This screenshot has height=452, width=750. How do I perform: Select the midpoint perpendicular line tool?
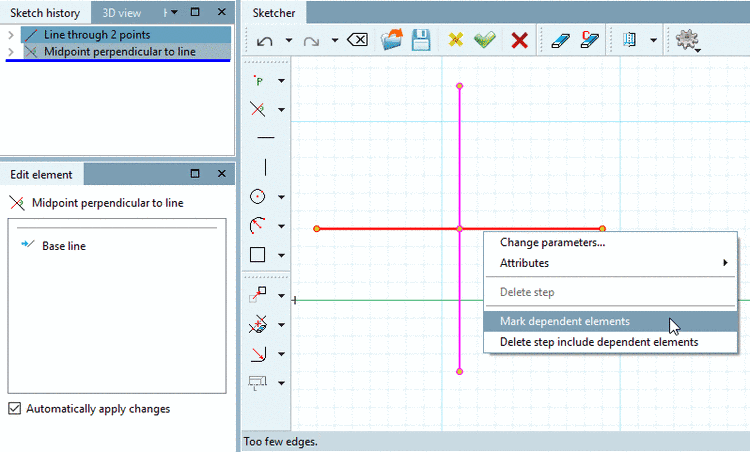(258, 109)
